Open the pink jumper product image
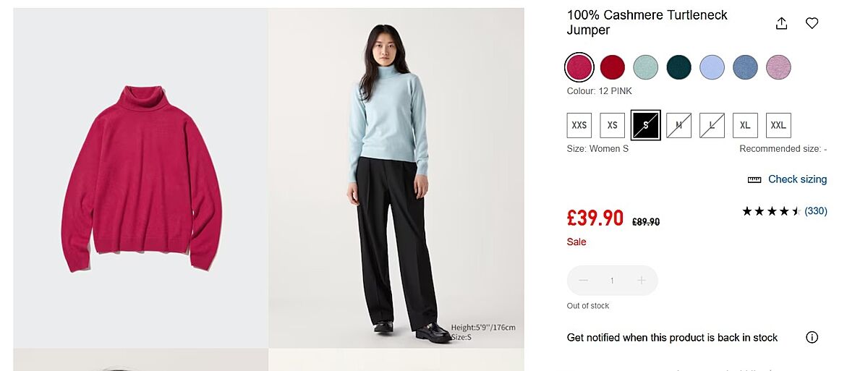The image size is (868, 371). point(141,178)
